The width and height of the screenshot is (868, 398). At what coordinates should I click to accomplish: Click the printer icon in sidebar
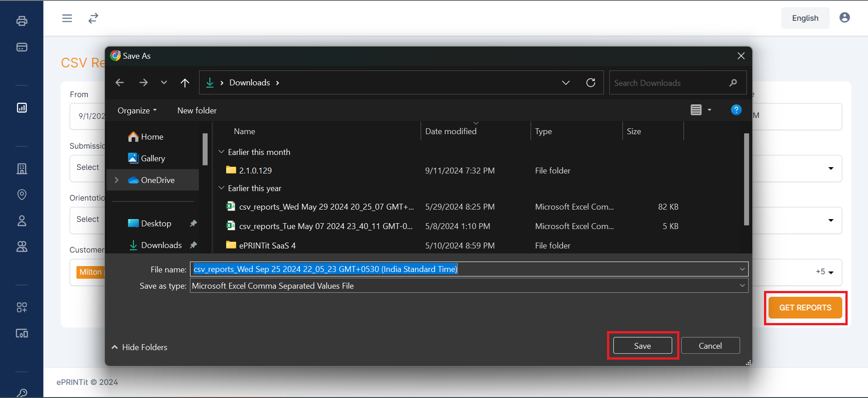pyautogui.click(x=22, y=21)
